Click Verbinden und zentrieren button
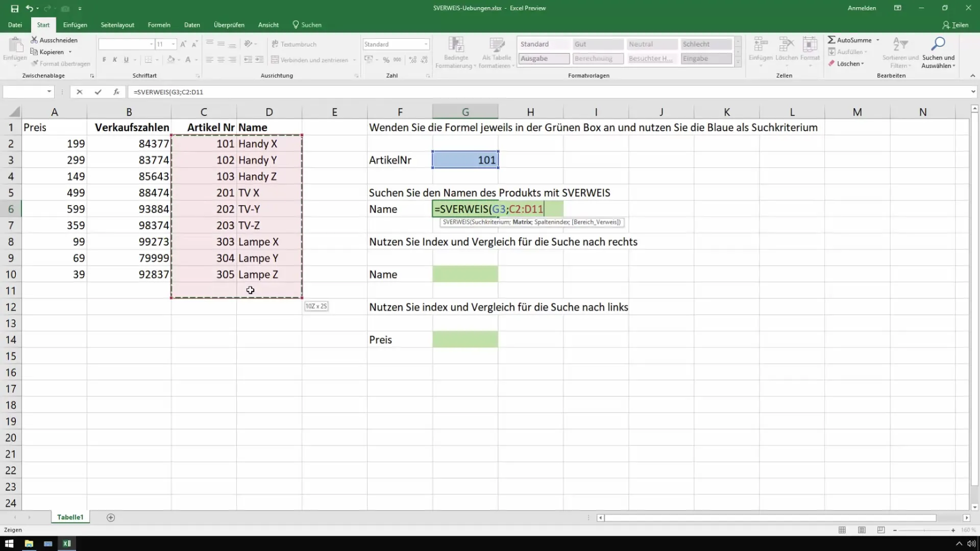The width and height of the screenshot is (980, 551). click(310, 60)
